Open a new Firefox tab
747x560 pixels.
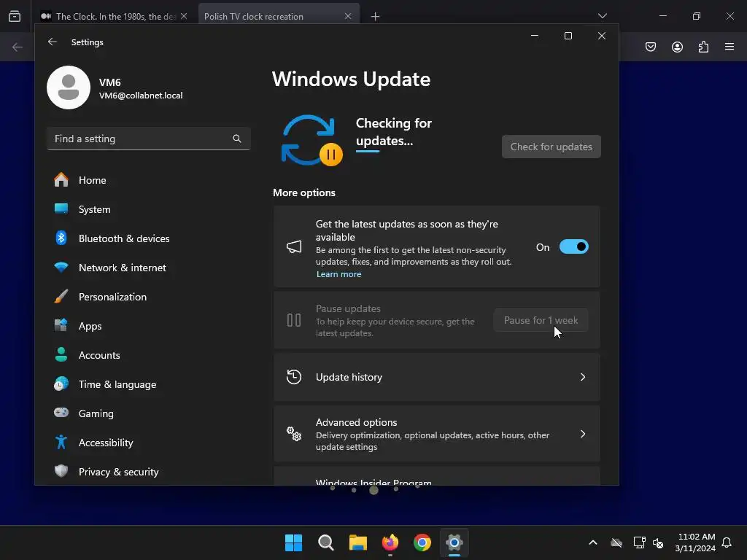point(376,17)
